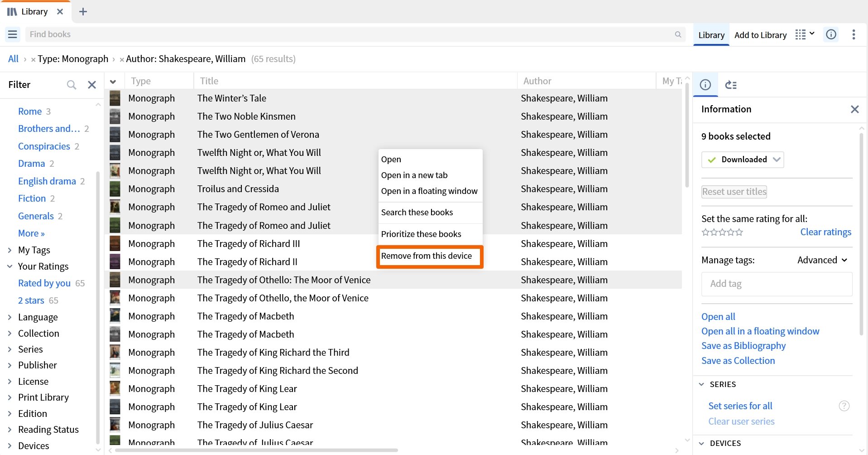This screenshot has width=868, height=455.
Task: Toggle the information panel icon in toolbar
Action: pyautogui.click(x=831, y=34)
